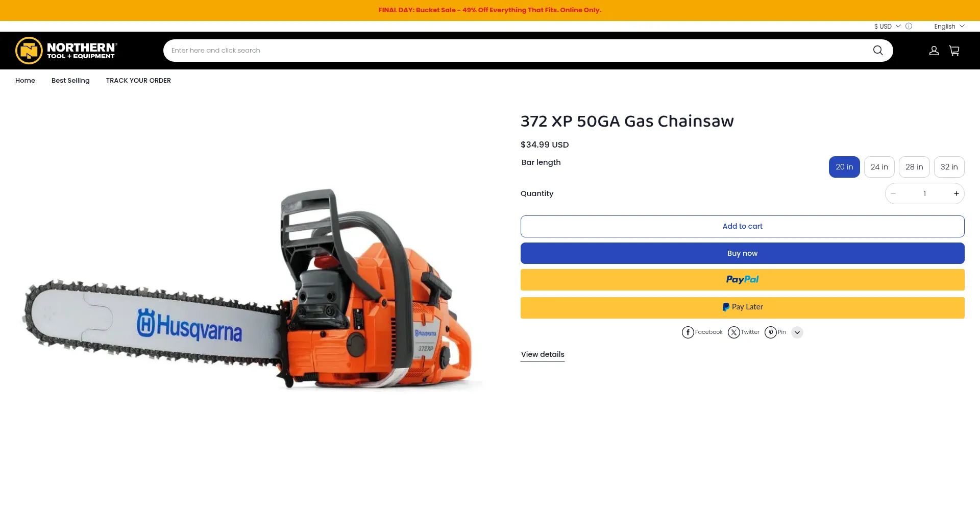Screen dimensions: 980x507
Task: Expand more share options chevron
Action: [x=797, y=332]
